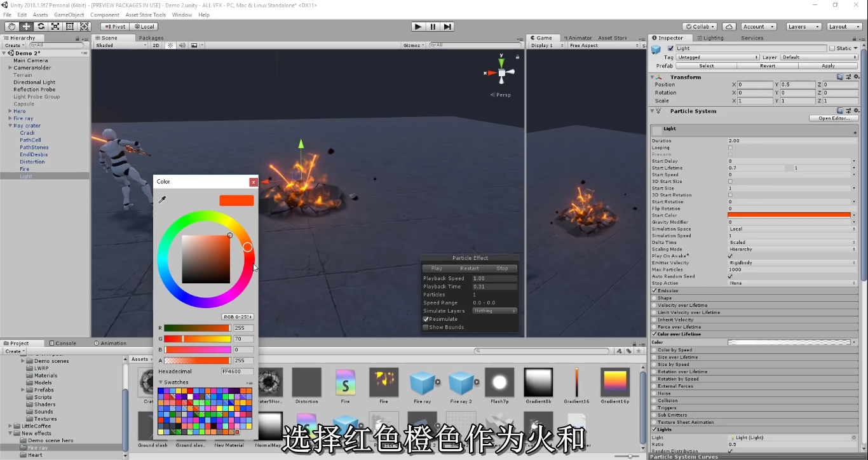The width and height of the screenshot is (868, 460).
Task: Switch to the Game tab
Action: tap(544, 37)
